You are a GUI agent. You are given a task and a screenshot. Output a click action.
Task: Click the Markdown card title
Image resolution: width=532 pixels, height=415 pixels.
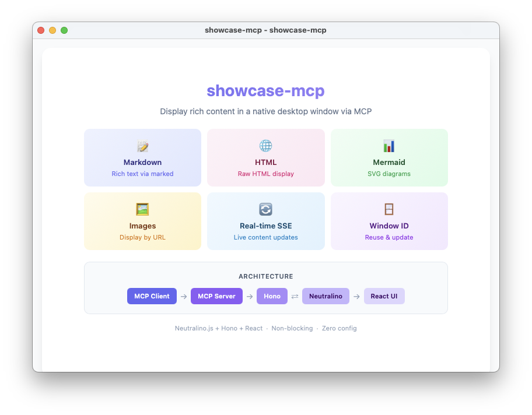tap(142, 163)
